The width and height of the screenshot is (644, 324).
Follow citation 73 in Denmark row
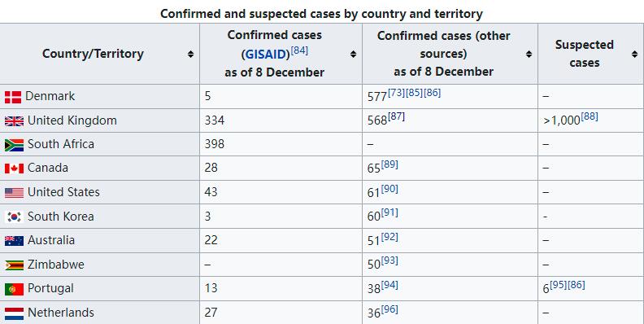pyautogui.click(x=396, y=93)
